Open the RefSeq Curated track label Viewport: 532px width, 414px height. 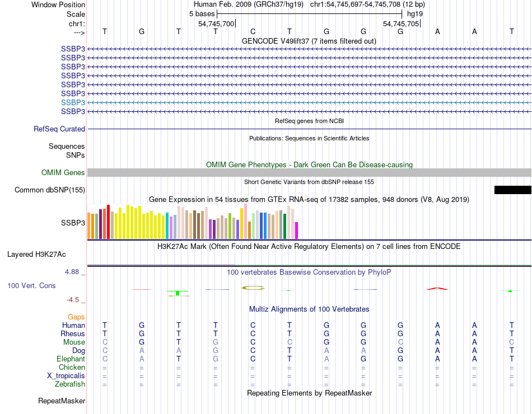pyautogui.click(x=59, y=129)
